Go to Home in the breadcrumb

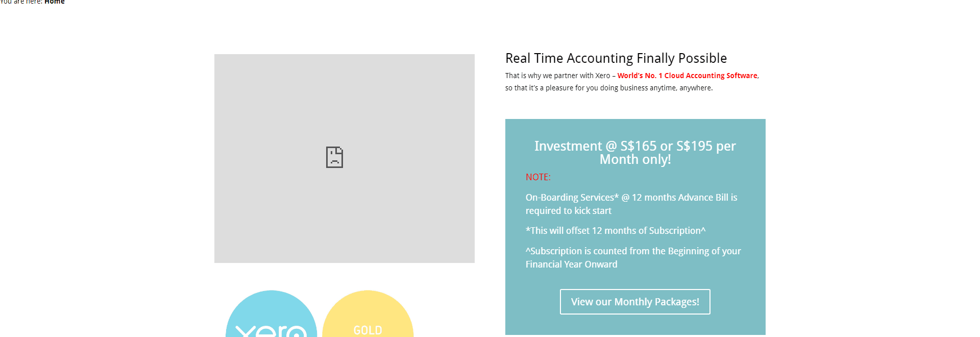tap(55, 2)
